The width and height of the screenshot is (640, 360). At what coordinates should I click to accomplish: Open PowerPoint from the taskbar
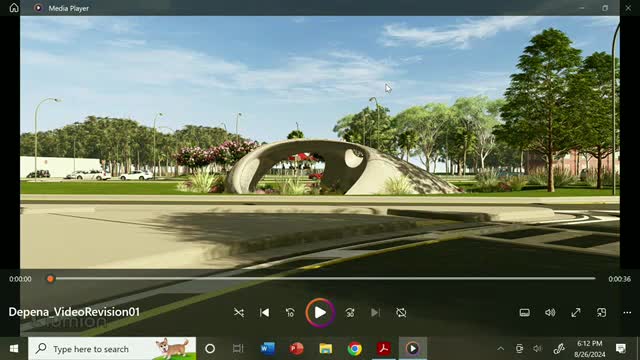click(x=297, y=349)
